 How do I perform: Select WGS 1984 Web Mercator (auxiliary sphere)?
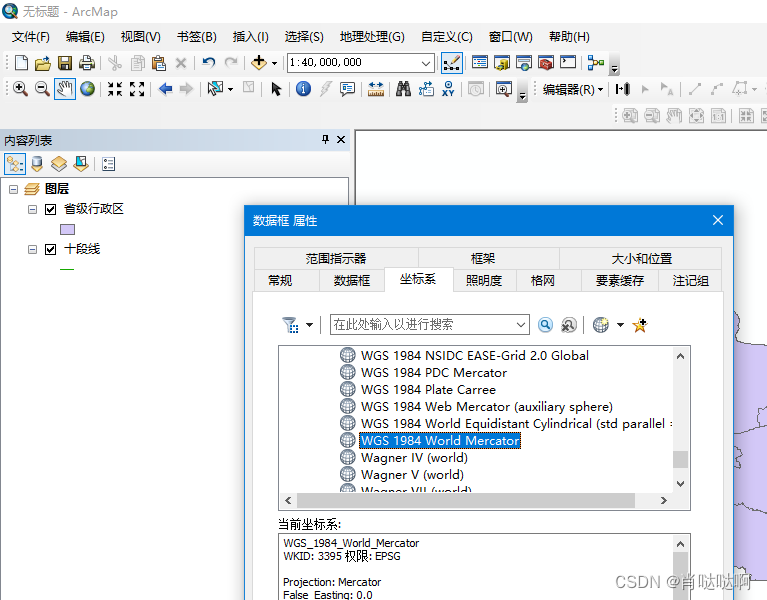click(x=486, y=407)
